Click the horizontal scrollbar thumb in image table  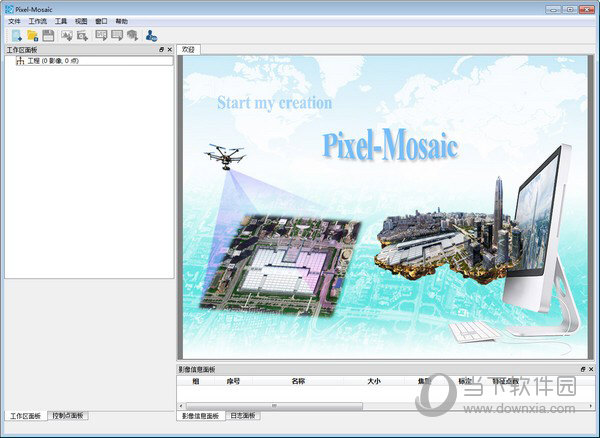click(274, 406)
